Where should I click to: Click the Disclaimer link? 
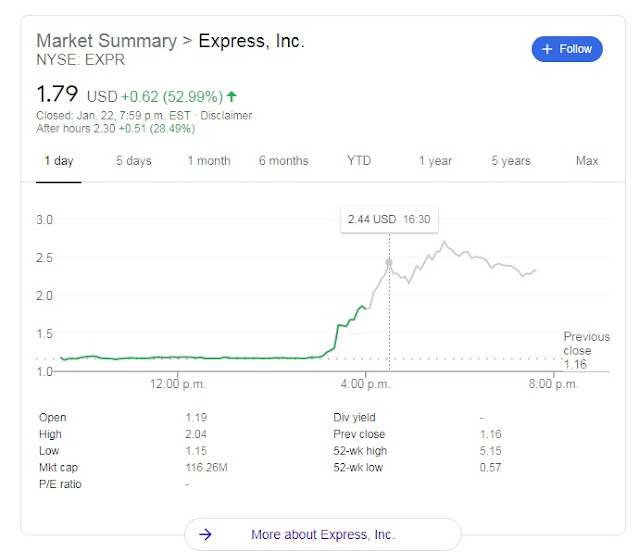[228, 116]
